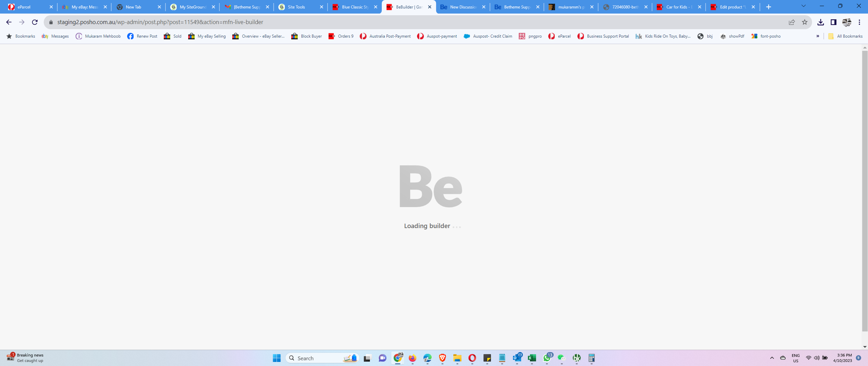Open Chrome downloads icon
This screenshot has height=366, width=868.
click(x=821, y=22)
